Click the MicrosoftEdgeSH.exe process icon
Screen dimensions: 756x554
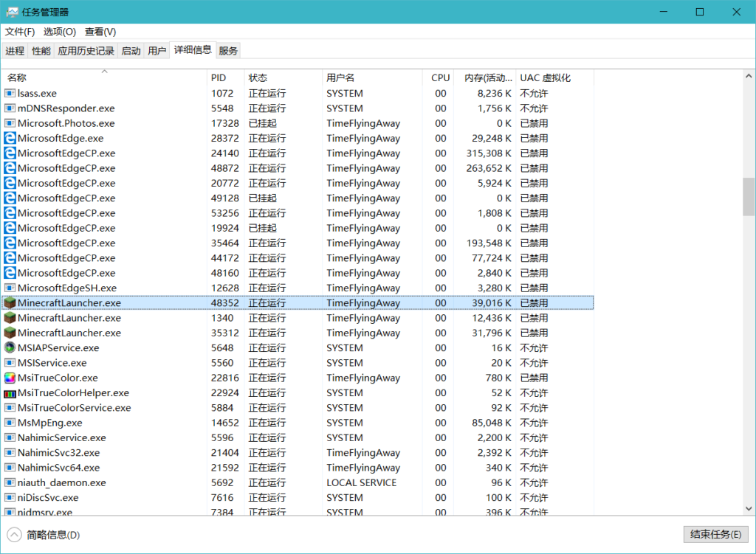pos(10,288)
